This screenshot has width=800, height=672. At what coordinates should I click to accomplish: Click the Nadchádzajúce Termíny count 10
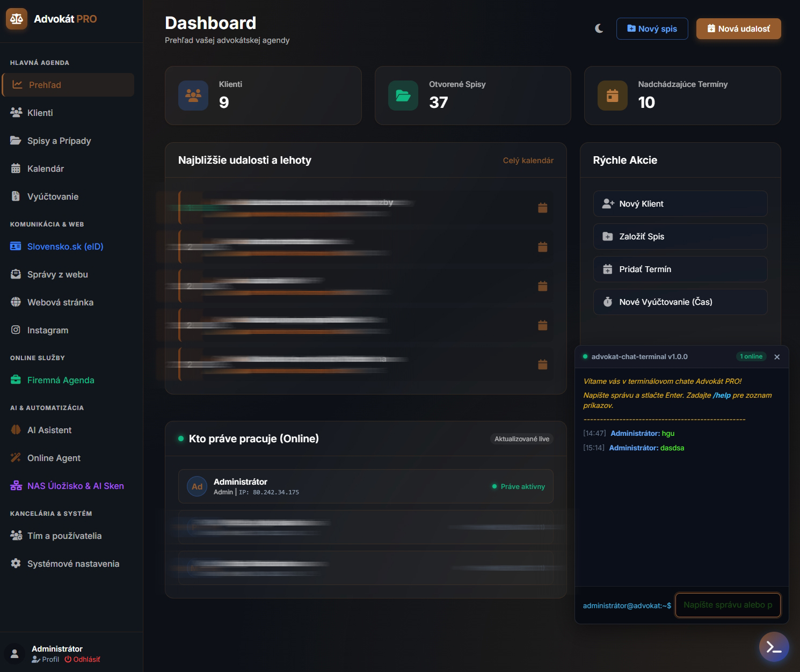646,102
